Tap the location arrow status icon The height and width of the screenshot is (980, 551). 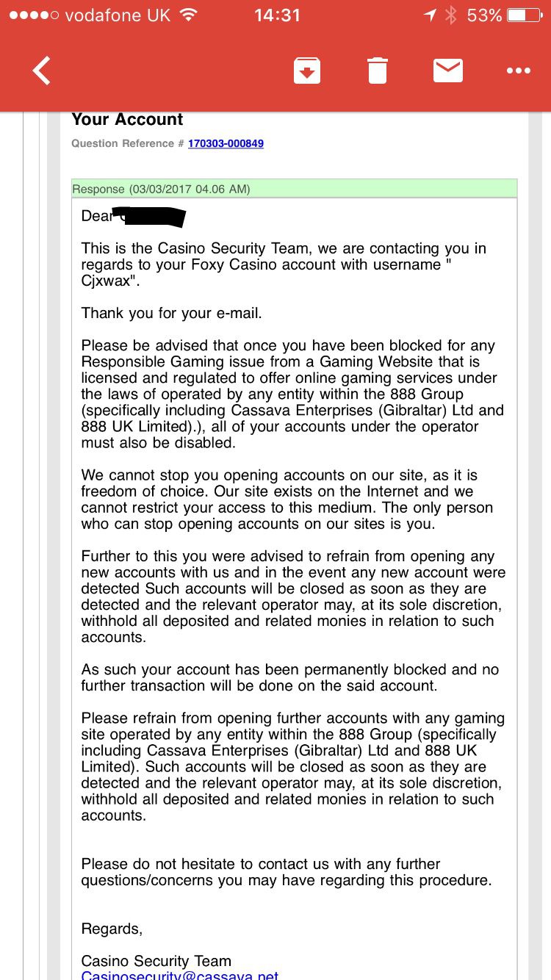(x=431, y=15)
